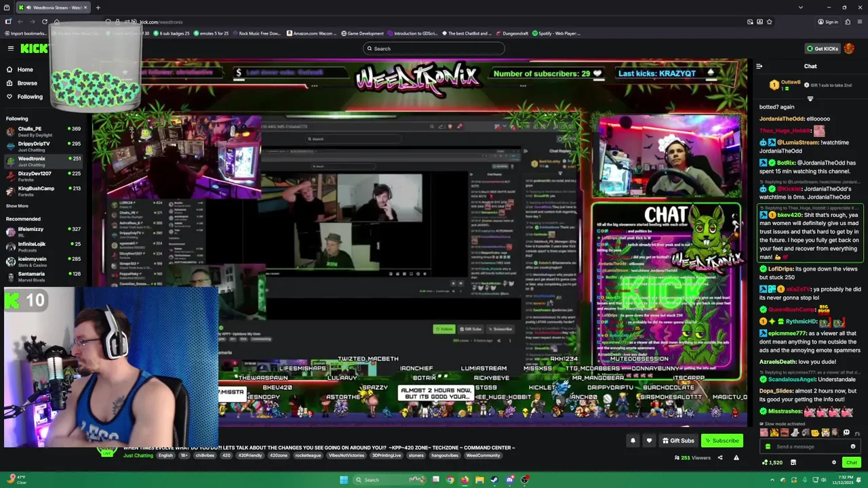Click the Kick search field
Image resolution: width=868 pixels, height=488 pixels.
coord(434,48)
